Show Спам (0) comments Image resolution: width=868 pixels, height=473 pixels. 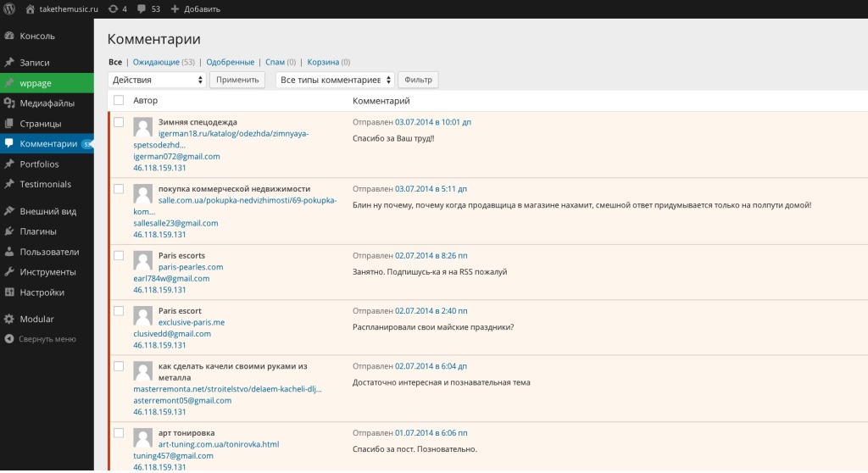coord(281,62)
